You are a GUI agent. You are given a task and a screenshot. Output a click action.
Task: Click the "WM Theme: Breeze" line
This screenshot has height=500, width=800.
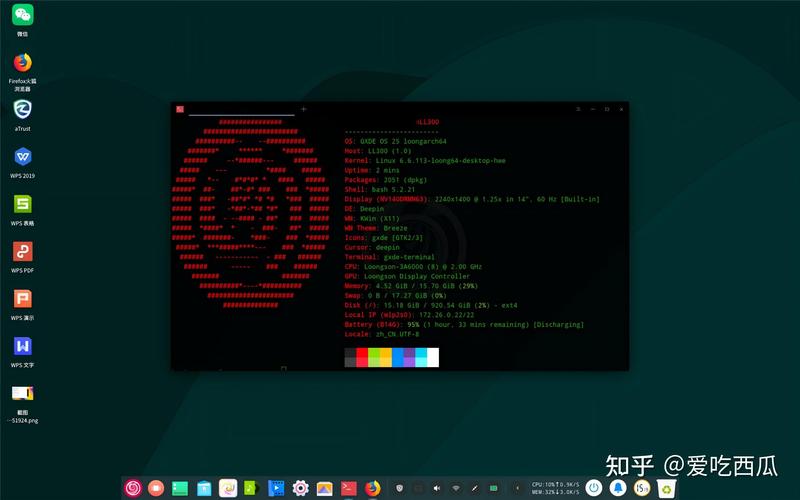(x=376, y=229)
